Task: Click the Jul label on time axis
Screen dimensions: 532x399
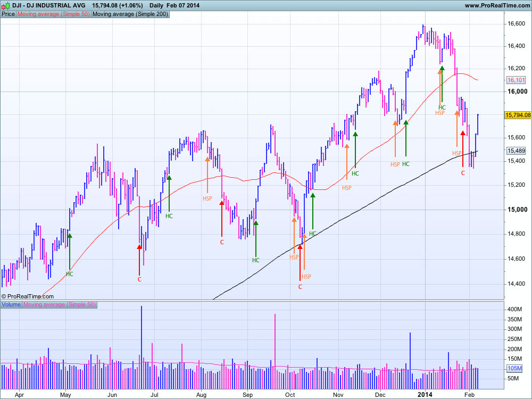Action: 154,395
